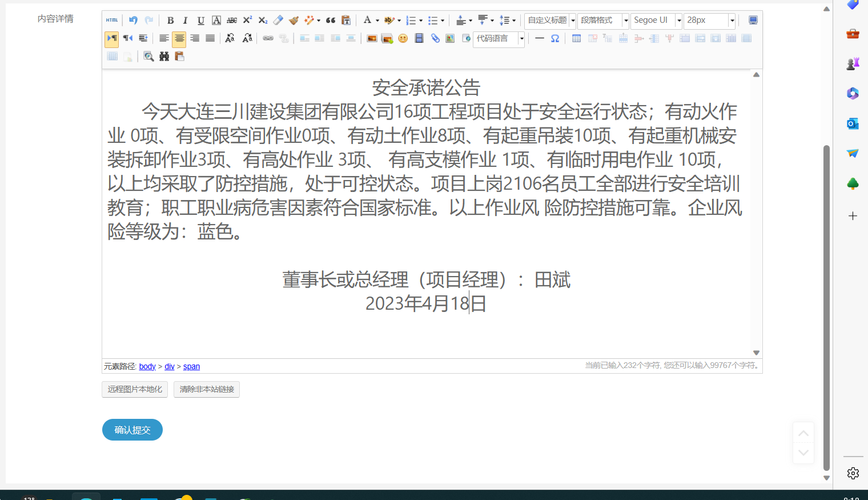Viewport: 868px width, 500px height.
Task: Apply background highlight color
Action: point(389,21)
